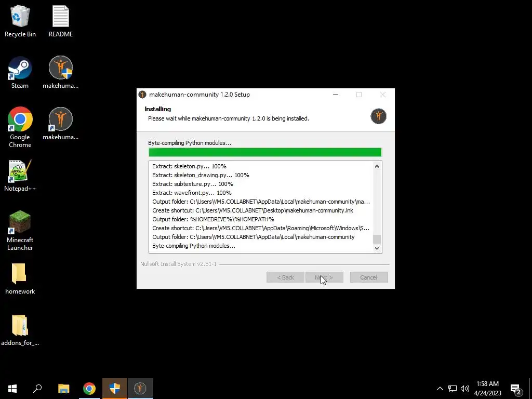Select the security shield taskbar item
Viewport: 532px width, 399px height.
point(115,389)
